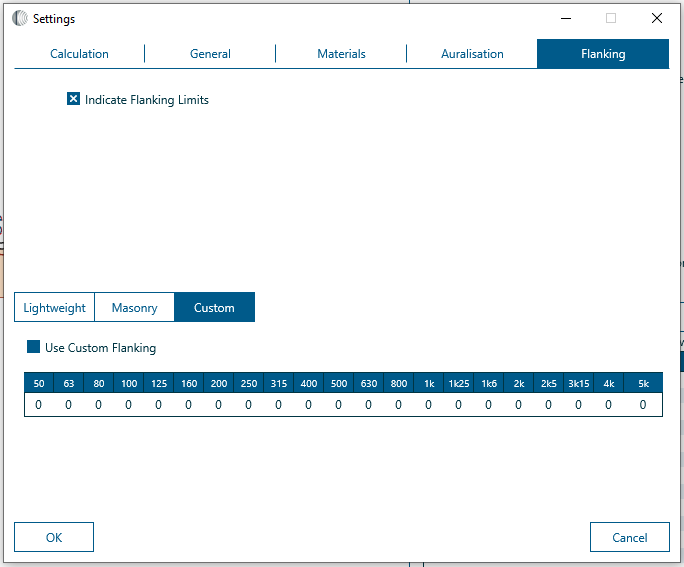Edit the value under 80 Hz

[x=99, y=405]
